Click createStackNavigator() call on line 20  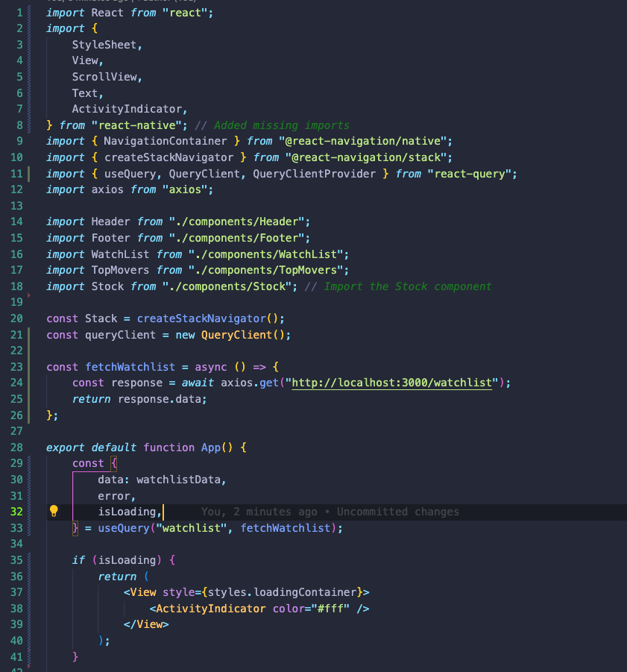pos(208,318)
